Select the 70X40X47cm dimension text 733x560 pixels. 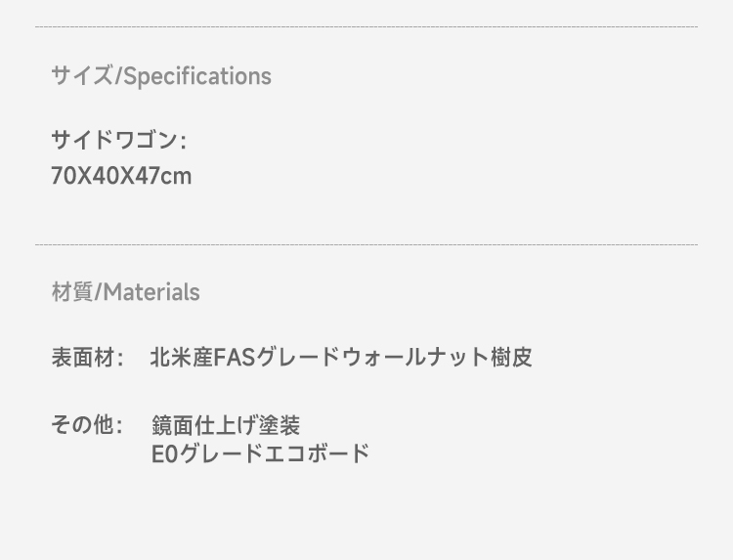point(121,176)
